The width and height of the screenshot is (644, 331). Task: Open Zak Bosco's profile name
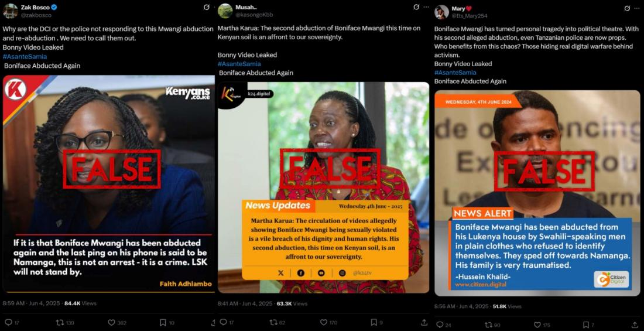(x=36, y=7)
